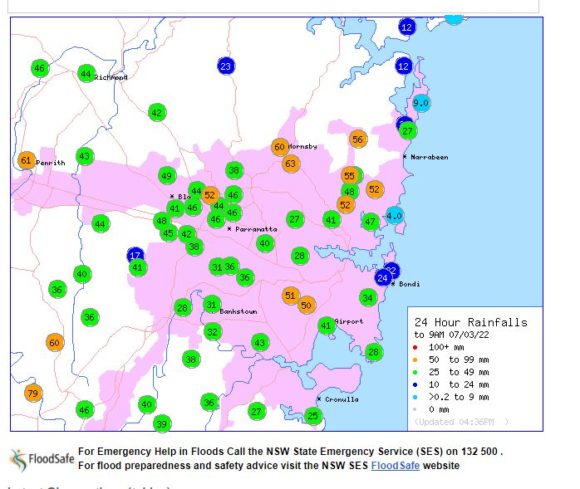Select the 4.0 mm cyan rainfall marker
This screenshot has width=580, height=489.
tap(394, 215)
